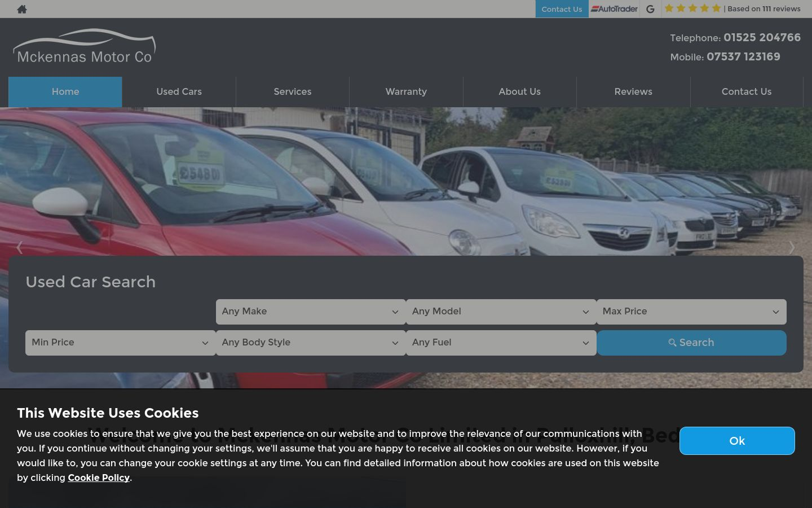Go to previous carousel slide arrow
Viewport: 812px width, 508px height.
(x=20, y=247)
